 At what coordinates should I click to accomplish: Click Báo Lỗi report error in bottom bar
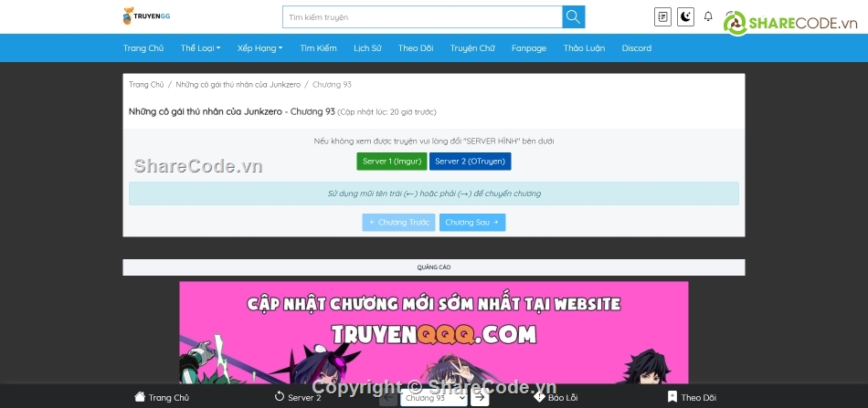coord(556,398)
